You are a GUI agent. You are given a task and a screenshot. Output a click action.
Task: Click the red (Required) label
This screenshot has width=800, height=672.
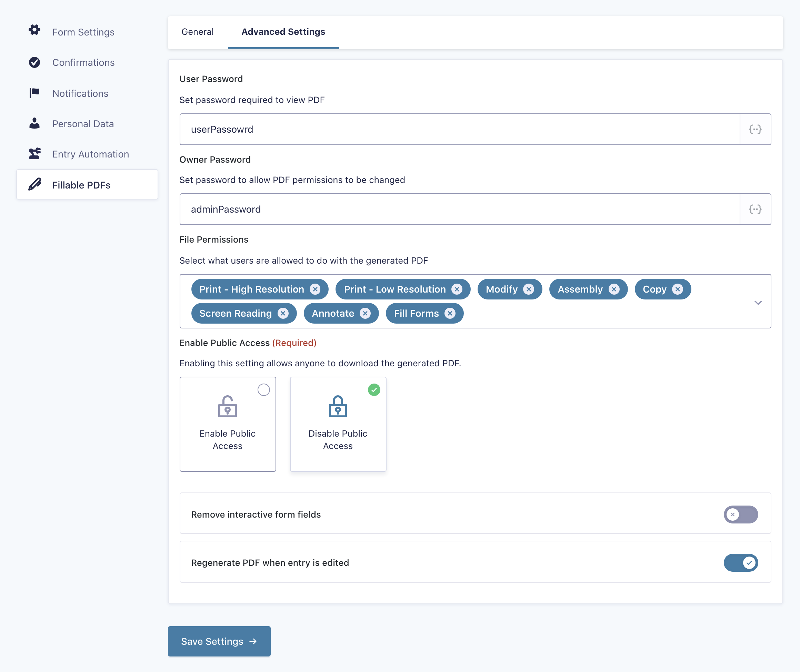pyautogui.click(x=294, y=343)
